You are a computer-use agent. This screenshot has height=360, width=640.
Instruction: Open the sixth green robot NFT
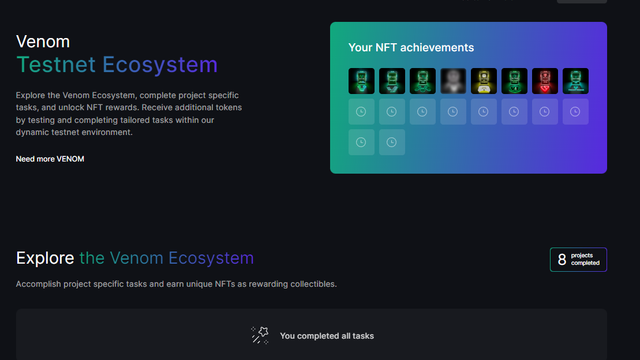tap(514, 81)
